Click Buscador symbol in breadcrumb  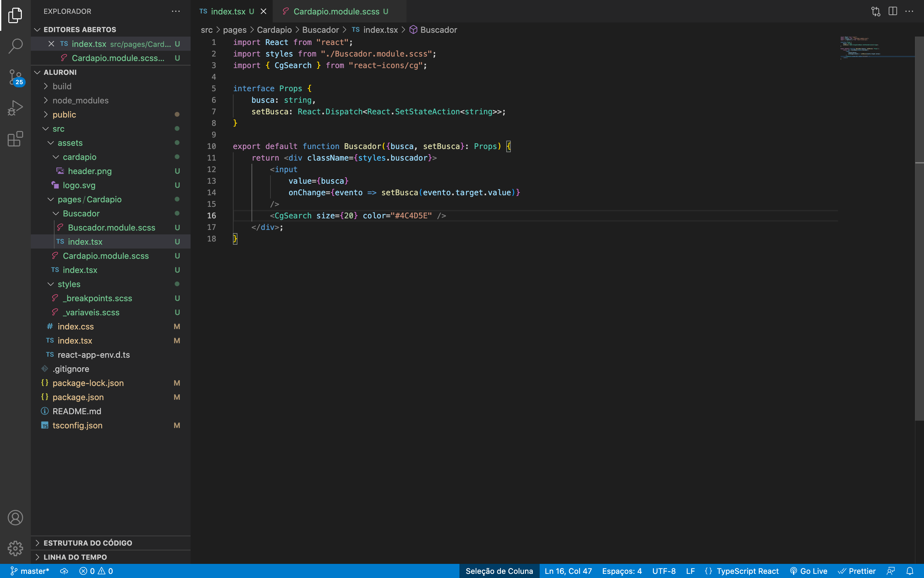coord(433,30)
